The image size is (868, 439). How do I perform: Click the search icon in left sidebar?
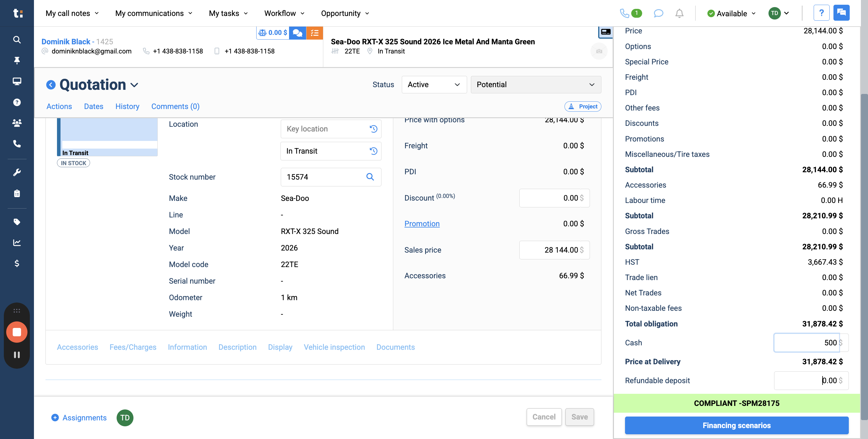(x=17, y=40)
